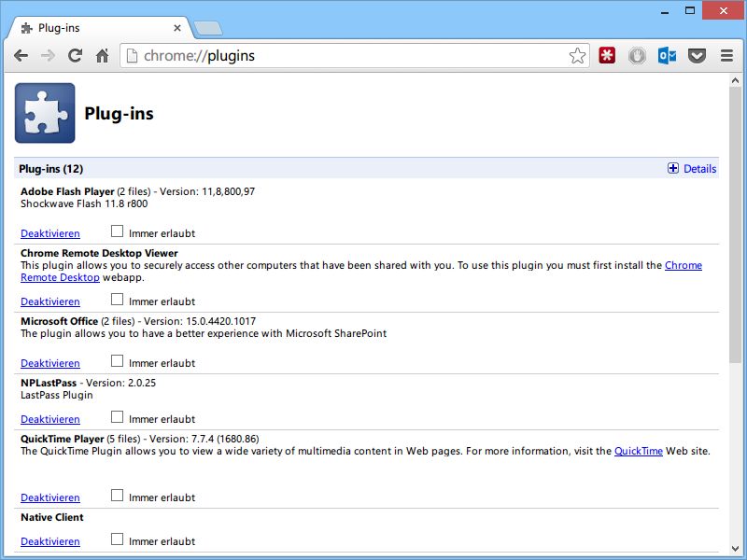Open the LastPass extension icon
Screen dimensions: 747x560
click(607, 56)
